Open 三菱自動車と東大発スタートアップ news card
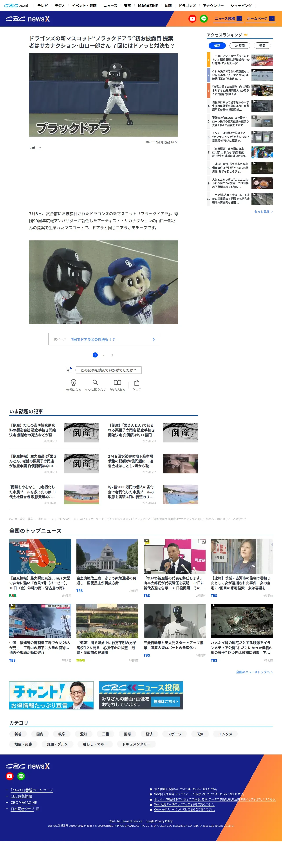Screen dimensions: 282x868 pyautogui.click(x=175, y=630)
